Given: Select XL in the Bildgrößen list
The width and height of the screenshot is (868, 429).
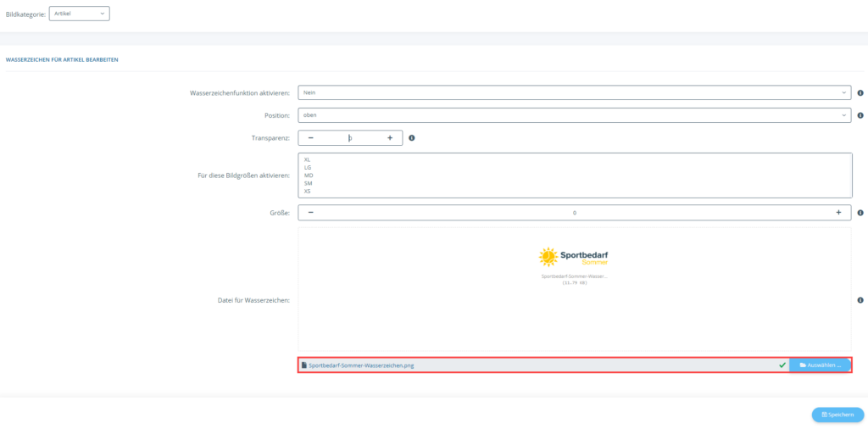Looking at the screenshot, I should click(307, 159).
